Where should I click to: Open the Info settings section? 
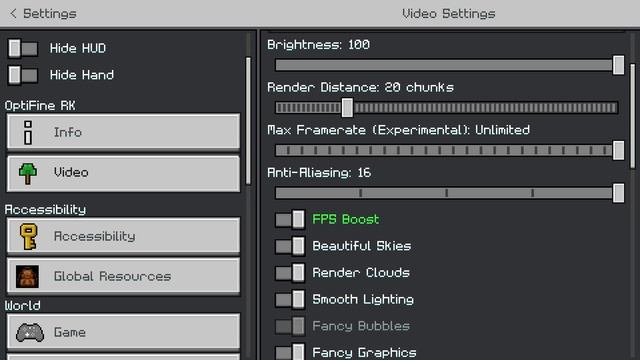pos(123,132)
